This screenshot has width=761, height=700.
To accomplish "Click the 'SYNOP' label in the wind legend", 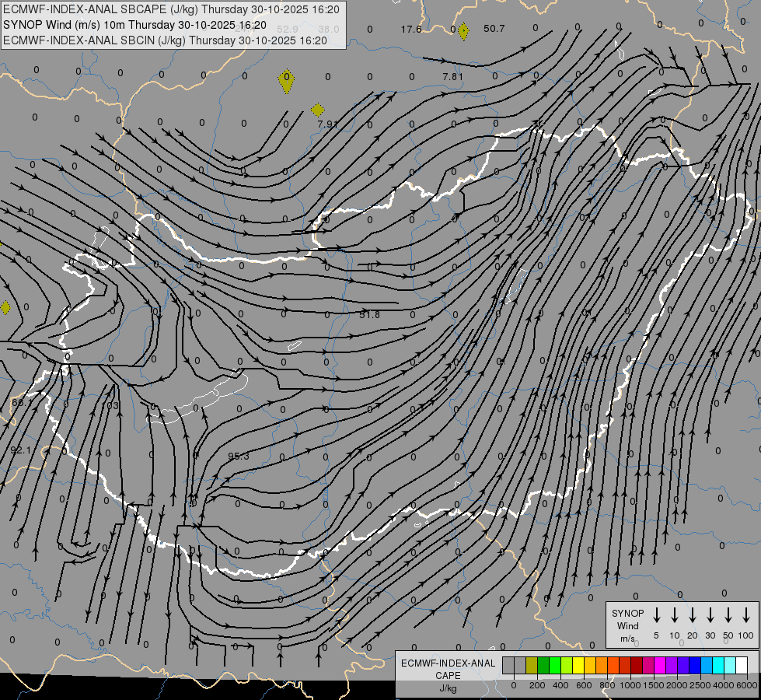I will (x=627, y=613).
